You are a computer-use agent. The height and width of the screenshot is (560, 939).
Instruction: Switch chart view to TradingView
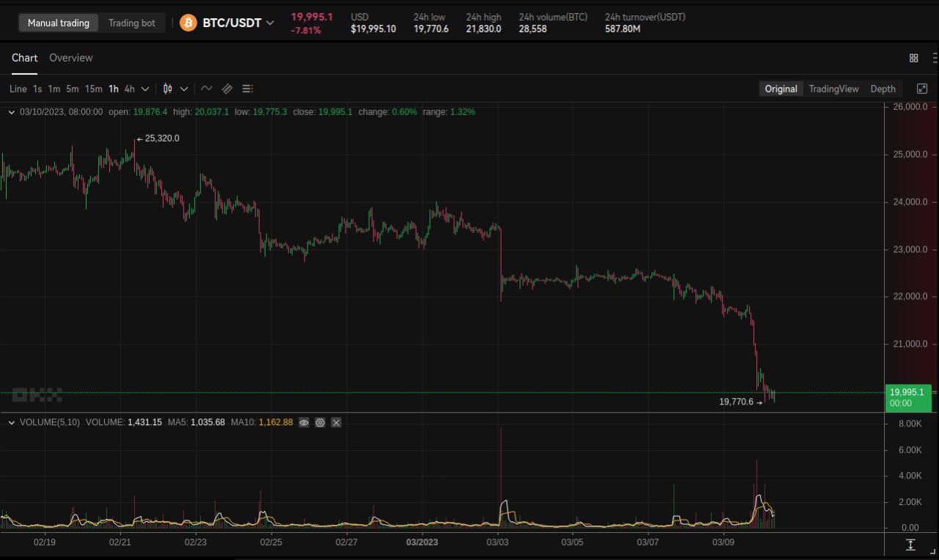pyautogui.click(x=833, y=89)
